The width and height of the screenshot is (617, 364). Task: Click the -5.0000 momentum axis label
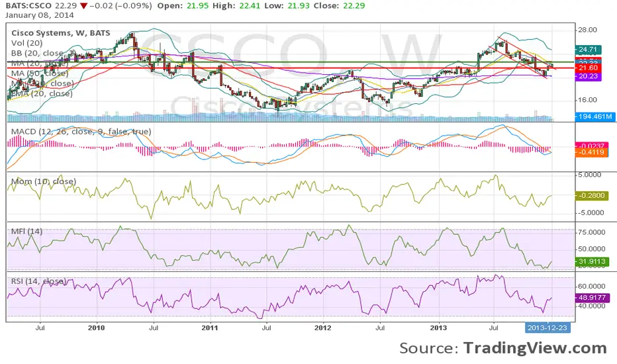(590, 212)
